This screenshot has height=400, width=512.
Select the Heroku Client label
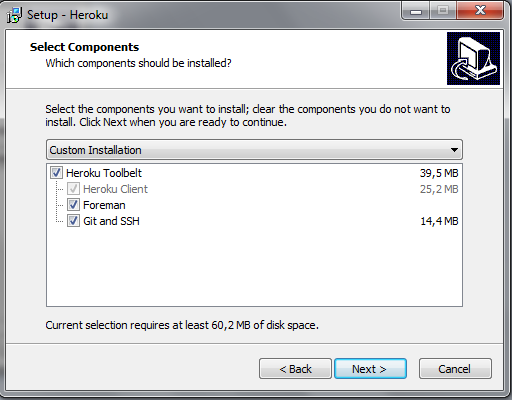point(115,189)
